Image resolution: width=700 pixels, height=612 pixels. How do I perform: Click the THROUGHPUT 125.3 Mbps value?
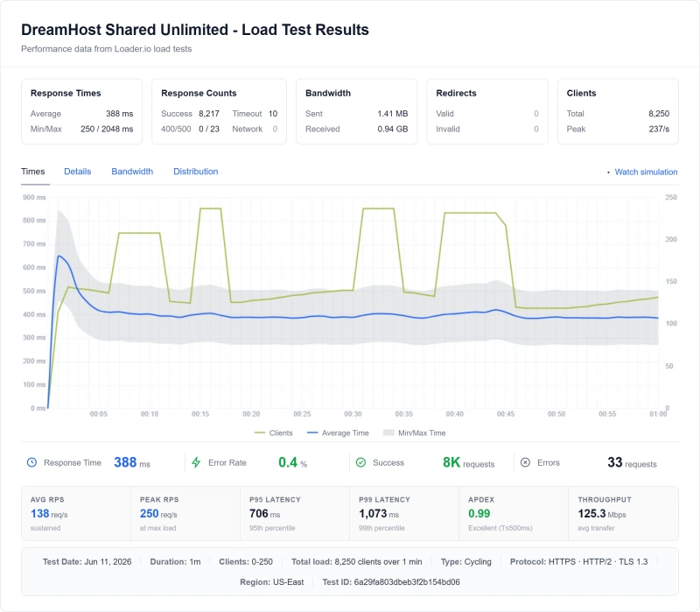click(602, 514)
